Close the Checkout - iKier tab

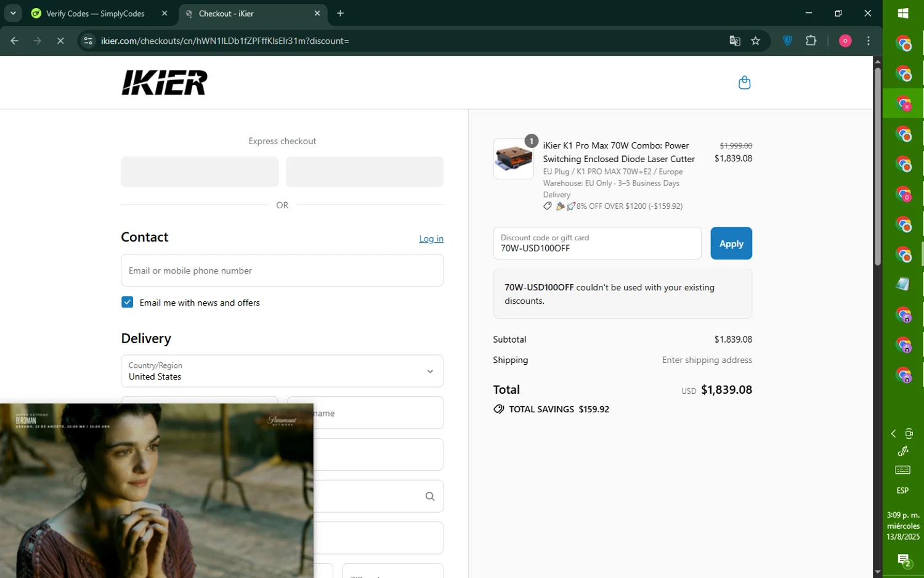pyautogui.click(x=317, y=14)
